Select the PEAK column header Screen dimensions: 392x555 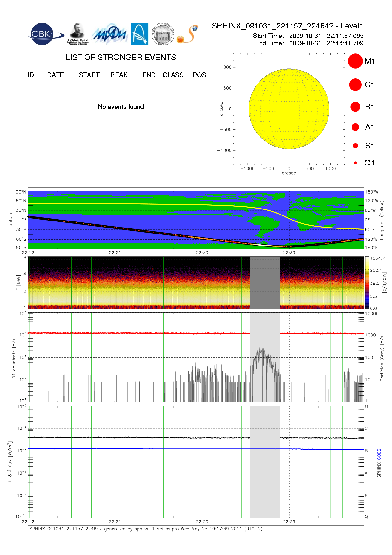coord(119,75)
